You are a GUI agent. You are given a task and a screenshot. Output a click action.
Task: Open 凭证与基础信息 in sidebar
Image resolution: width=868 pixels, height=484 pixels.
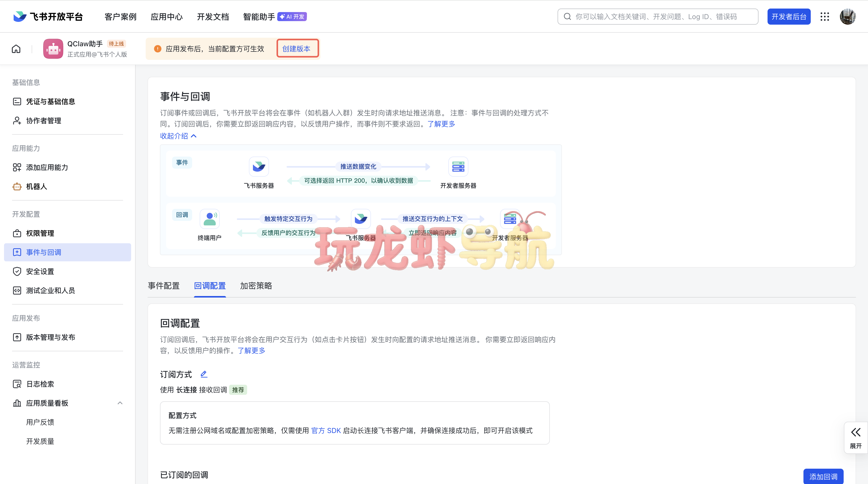click(67, 102)
